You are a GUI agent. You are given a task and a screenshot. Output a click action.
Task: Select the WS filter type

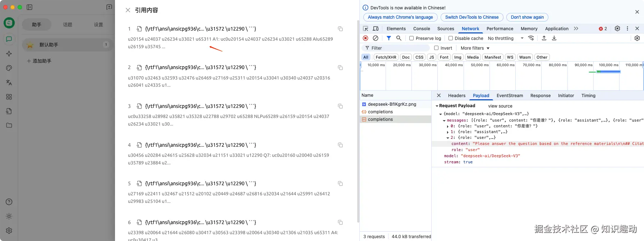click(510, 57)
